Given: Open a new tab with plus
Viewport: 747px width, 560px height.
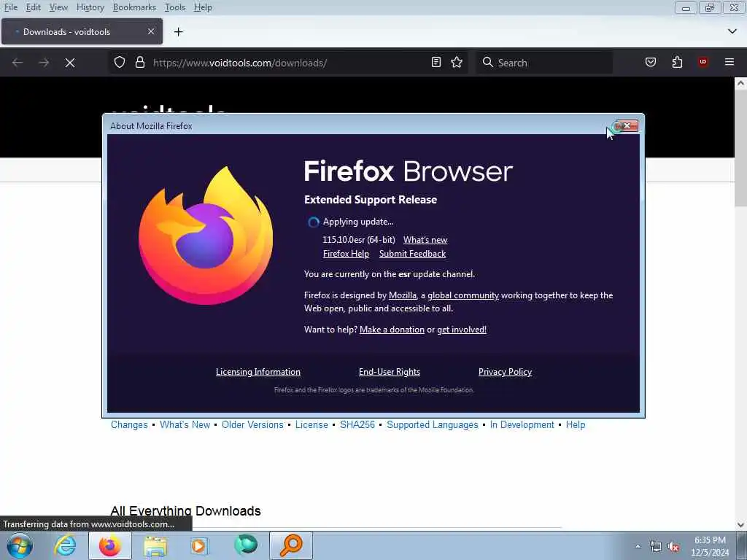Looking at the screenshot, I should 179,32.
